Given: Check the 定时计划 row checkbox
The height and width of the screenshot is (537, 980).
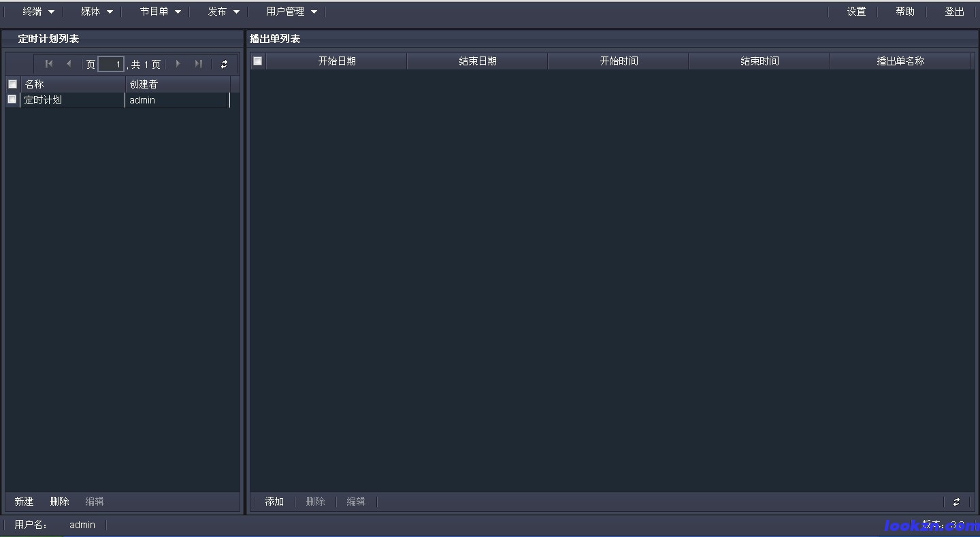Looking at the screenshot, I should pyautogui.click(x=12, y=99).
